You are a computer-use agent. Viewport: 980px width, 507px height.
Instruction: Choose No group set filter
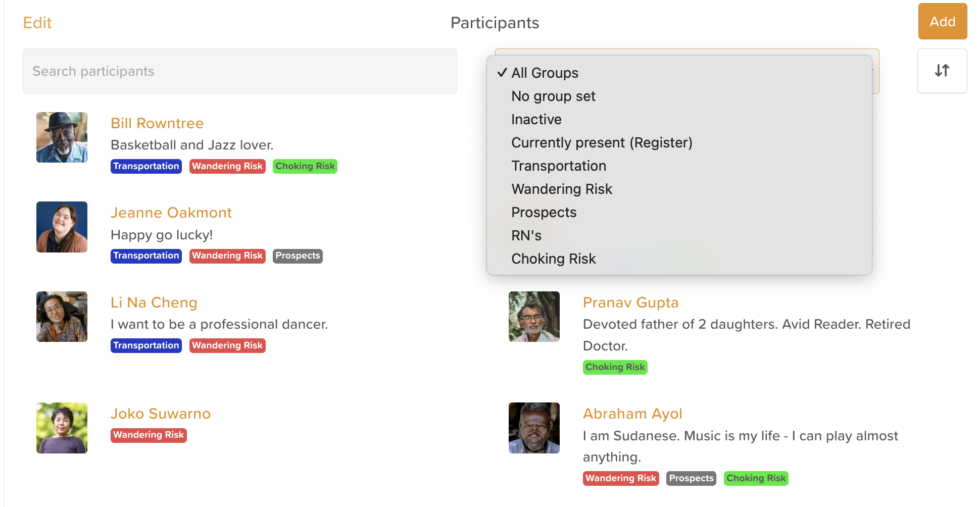coord(553,96)
